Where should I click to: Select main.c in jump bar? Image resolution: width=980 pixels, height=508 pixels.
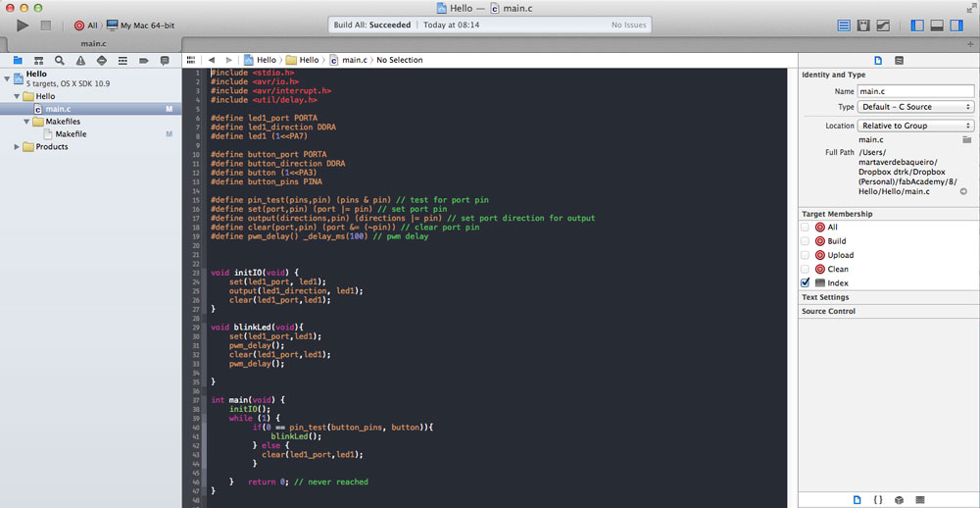click(x=348, y=60)
